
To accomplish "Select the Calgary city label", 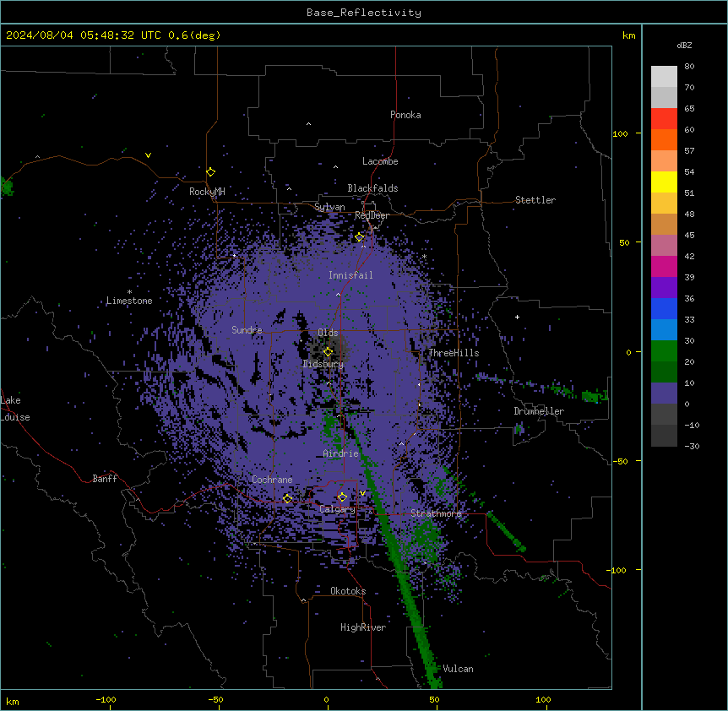I will pyautogui.click(x=337, y=509).
